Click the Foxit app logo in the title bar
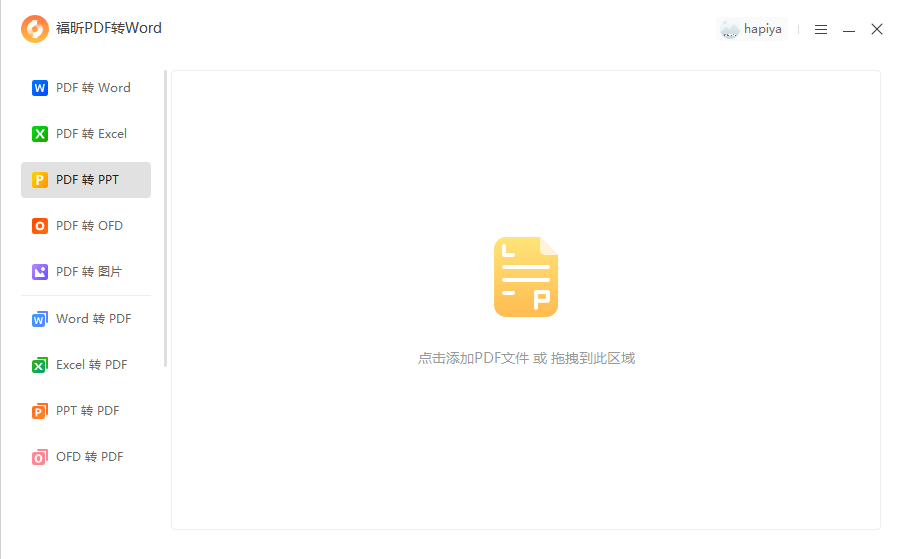Screen dimensions: 900x559 35,29
